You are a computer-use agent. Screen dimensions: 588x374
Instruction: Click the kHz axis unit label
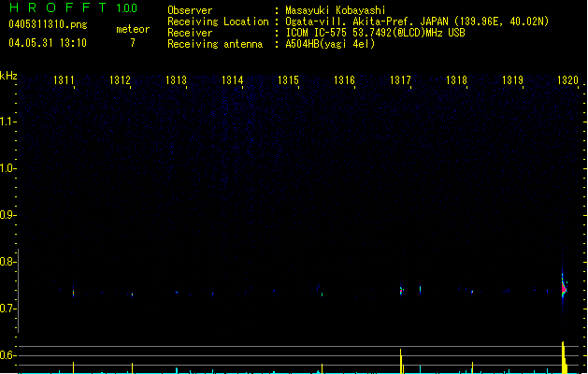(x=8, y=76)
